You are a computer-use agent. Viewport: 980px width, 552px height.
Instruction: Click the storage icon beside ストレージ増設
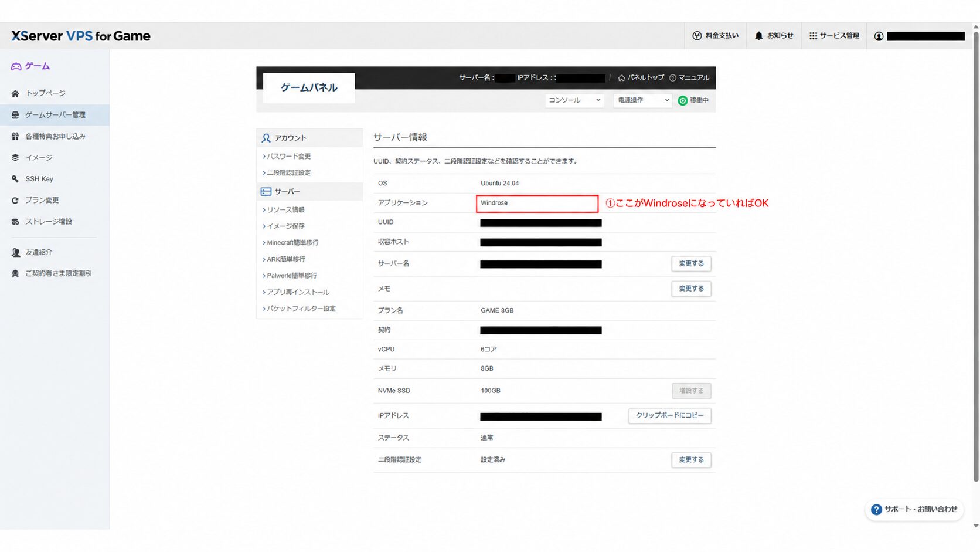coord(15,222)
